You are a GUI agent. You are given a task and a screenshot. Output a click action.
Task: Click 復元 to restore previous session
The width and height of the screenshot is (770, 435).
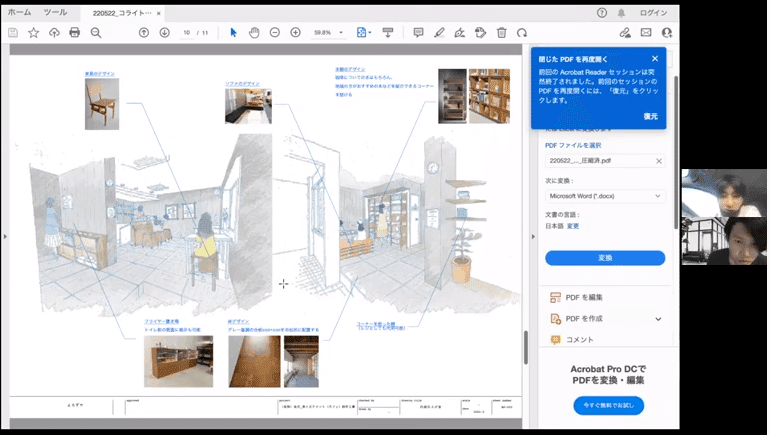click(651, 116)
